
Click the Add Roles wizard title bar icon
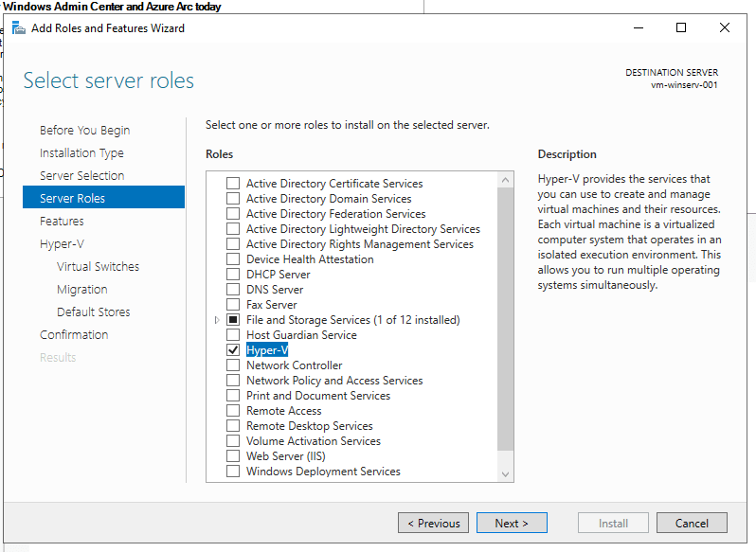click(x=19, y=28)
